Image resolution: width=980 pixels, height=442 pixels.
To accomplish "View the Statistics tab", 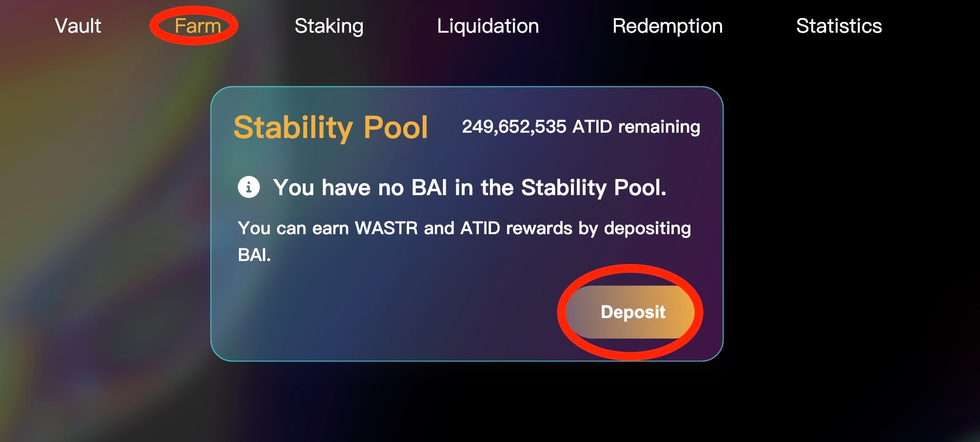I will 839,26.
